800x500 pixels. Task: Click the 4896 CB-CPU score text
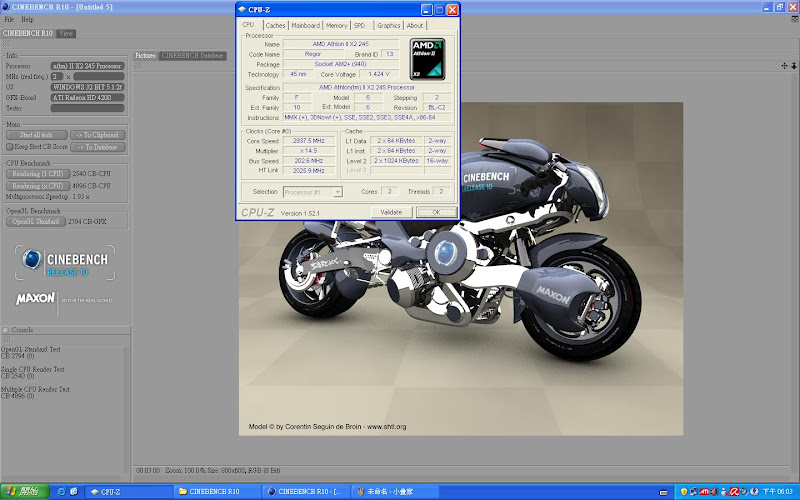point(91,186)
